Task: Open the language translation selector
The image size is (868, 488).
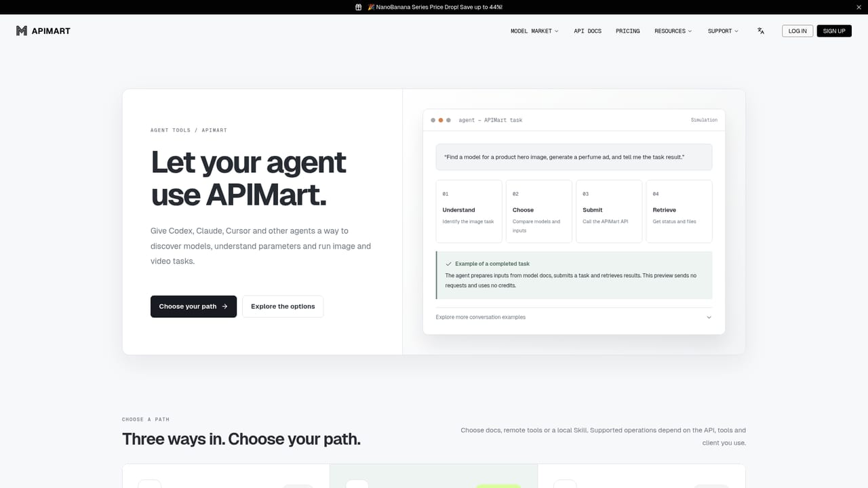Action: [761, 31]
